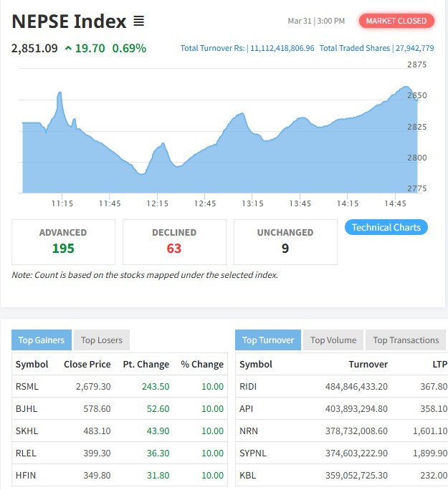Open the RIDI symbol in turnover table
Viewport: 448px width, 490px height.
[248, 386]
